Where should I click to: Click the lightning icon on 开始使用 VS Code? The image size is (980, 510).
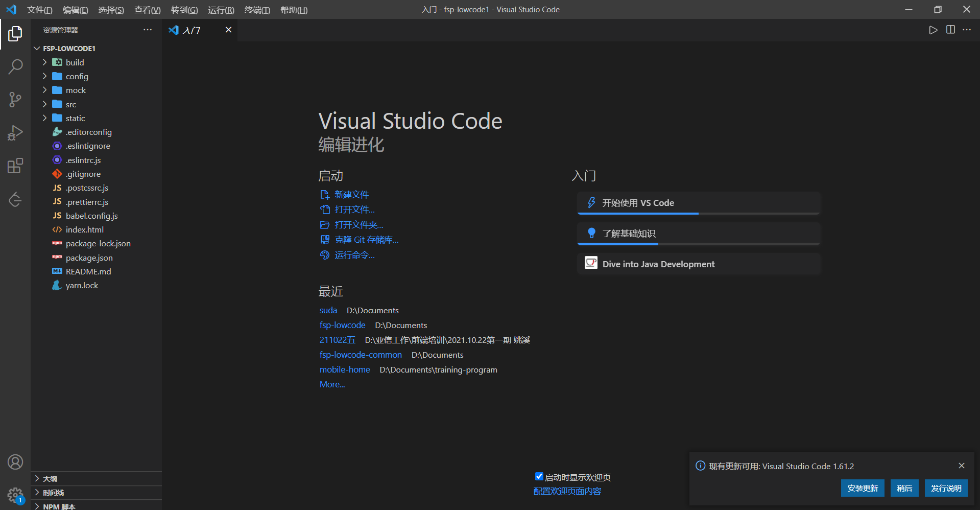[591, 203]
